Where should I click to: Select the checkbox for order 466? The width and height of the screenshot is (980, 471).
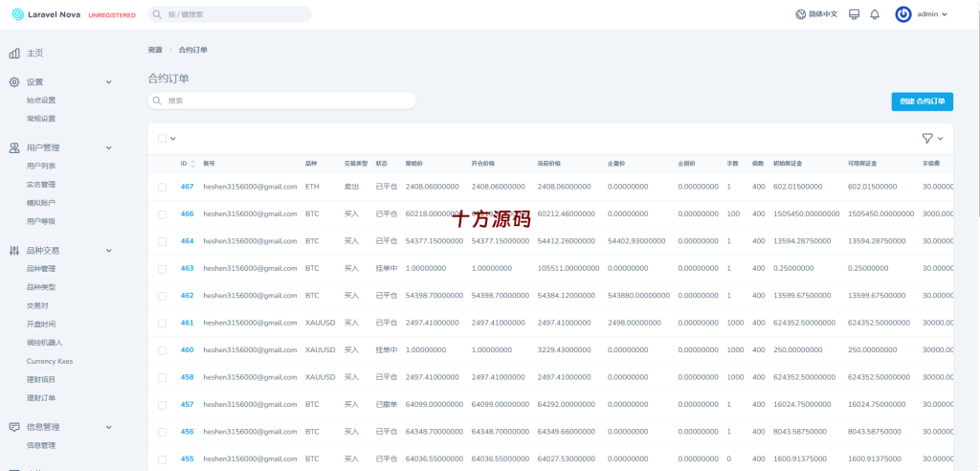click(163, 213)
